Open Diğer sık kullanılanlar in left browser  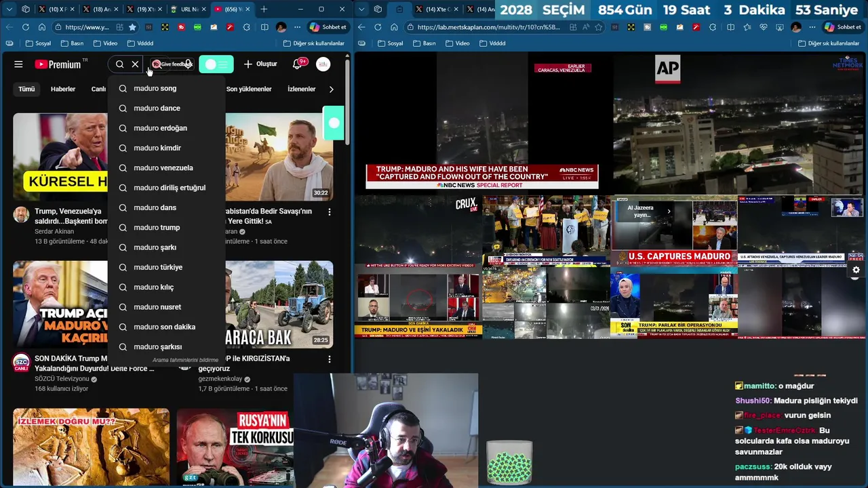[314, 43]
